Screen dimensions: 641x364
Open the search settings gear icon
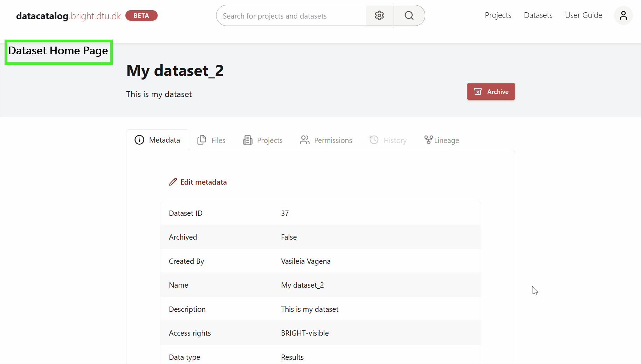point(379,15)
